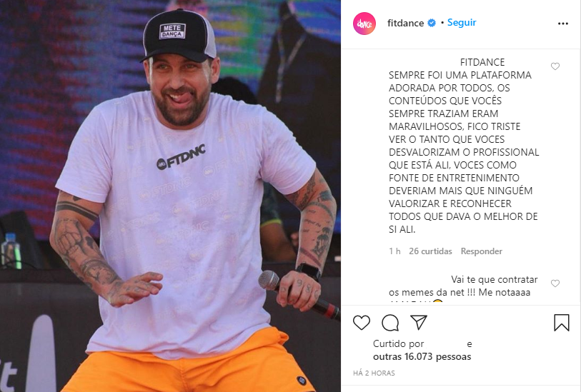
Task: Share the post via paper plane icon
Action: pyautogui.click(x=419, y=323)
